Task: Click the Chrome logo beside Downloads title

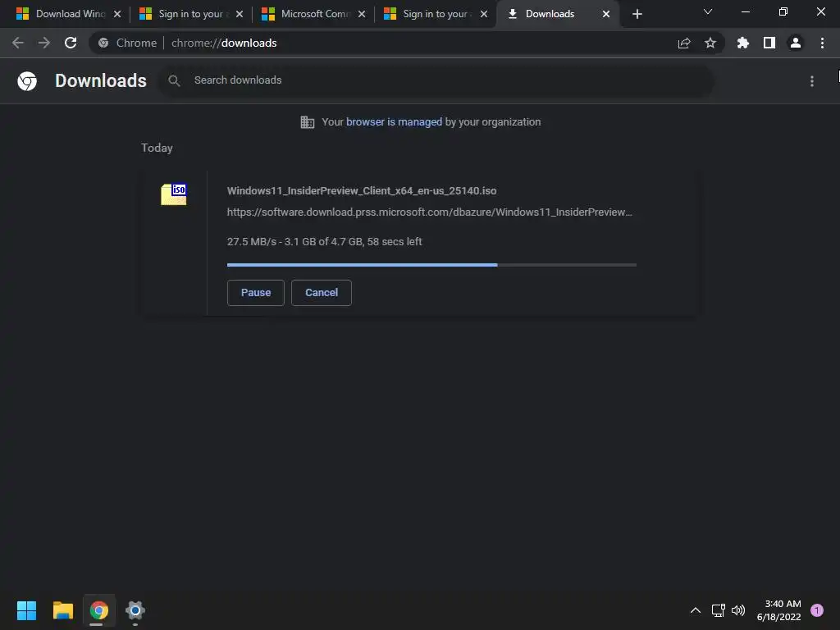Action: pos(27,81)
